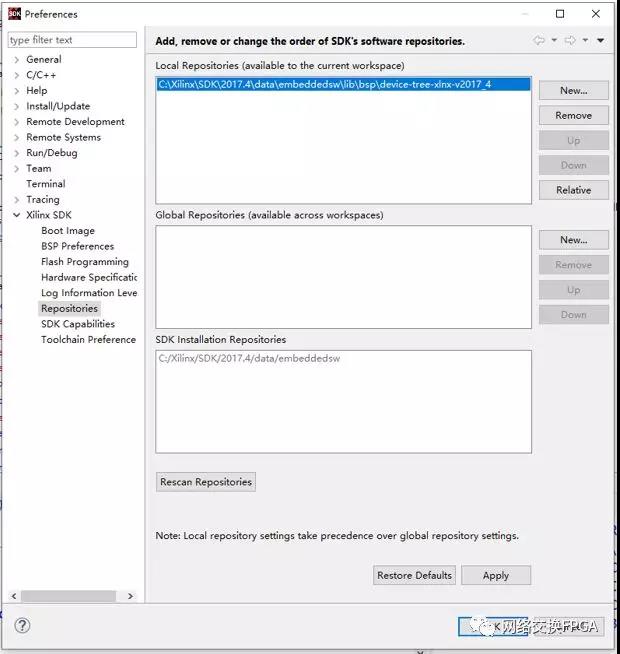Collapse the Xilinx SDK tree node
This screenshot has width=620, height=654.
pos(17,215)
